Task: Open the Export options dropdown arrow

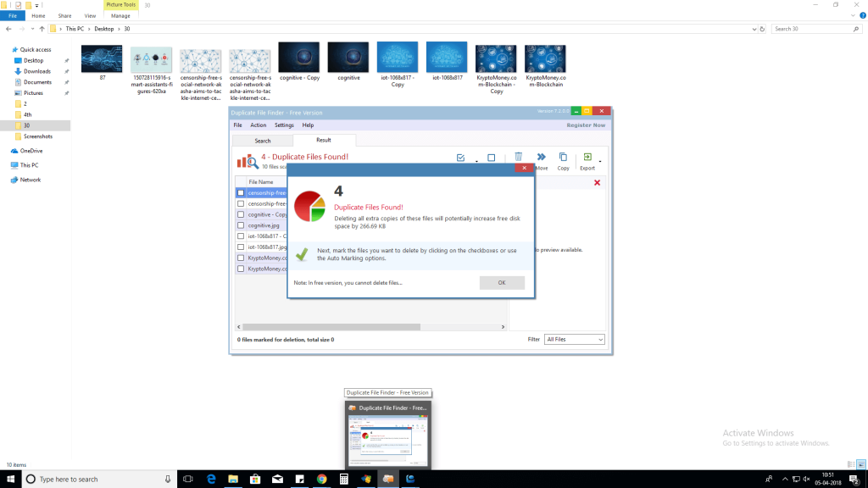Action: click(600, 162)
